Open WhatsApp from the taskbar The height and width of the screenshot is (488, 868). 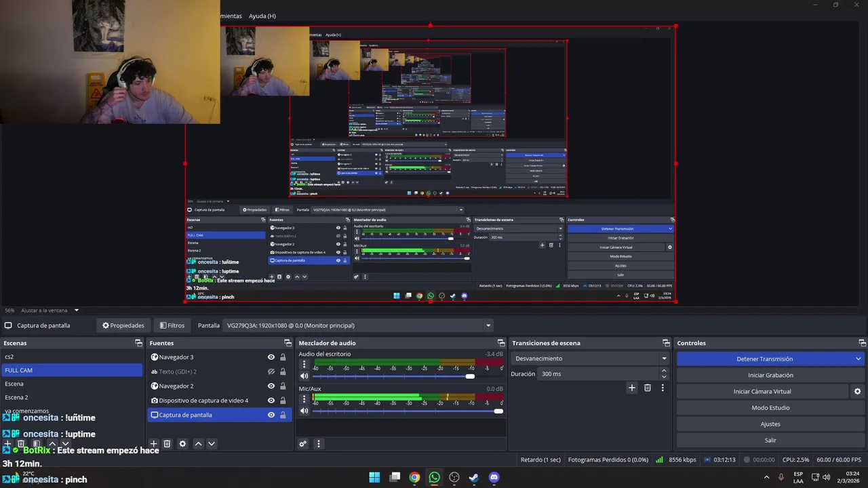(434, 477)
